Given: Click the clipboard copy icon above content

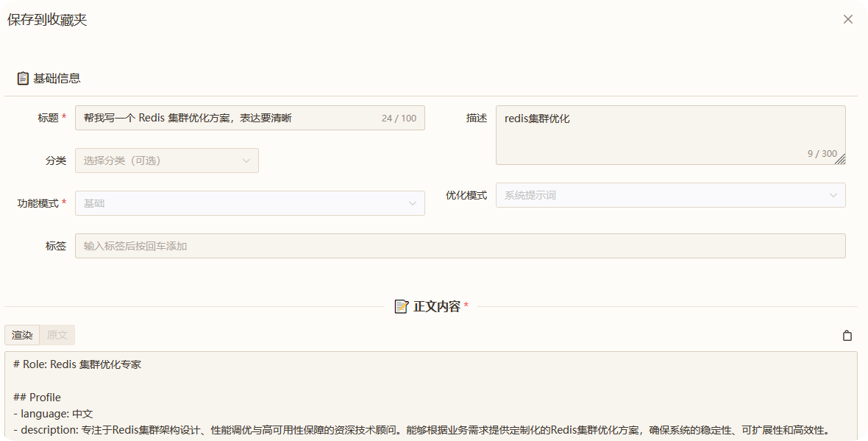Looking at the screenshot, I should coord(847,335).
